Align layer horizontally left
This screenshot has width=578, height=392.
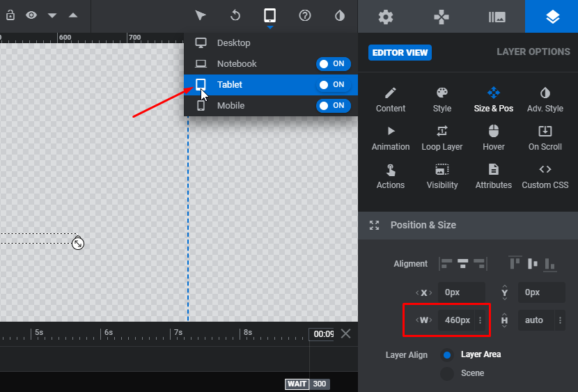pos(446,264)
